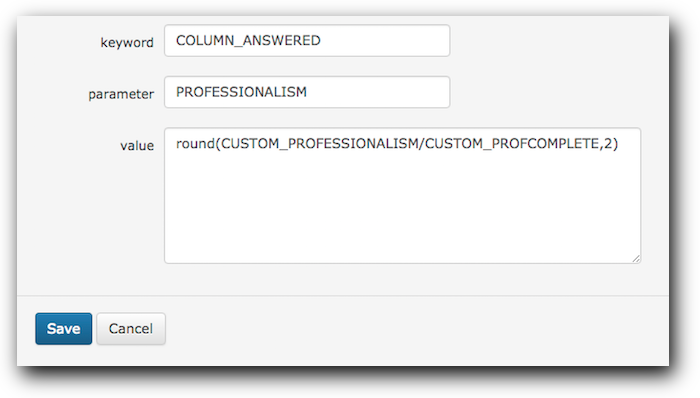Click the digit 2 in the round formula
Screen dimensions: 700x398
[608, 144]
